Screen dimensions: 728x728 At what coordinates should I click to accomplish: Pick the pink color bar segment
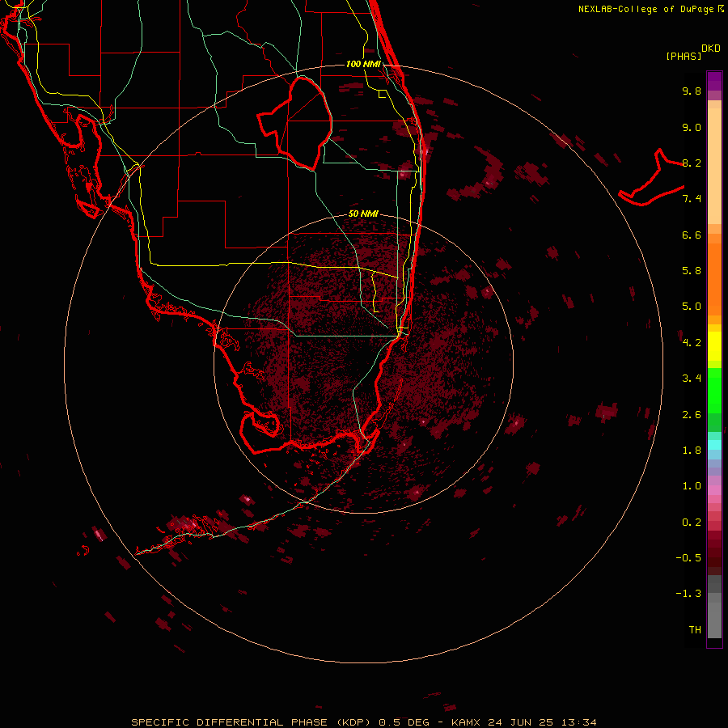tap(714, 490)
